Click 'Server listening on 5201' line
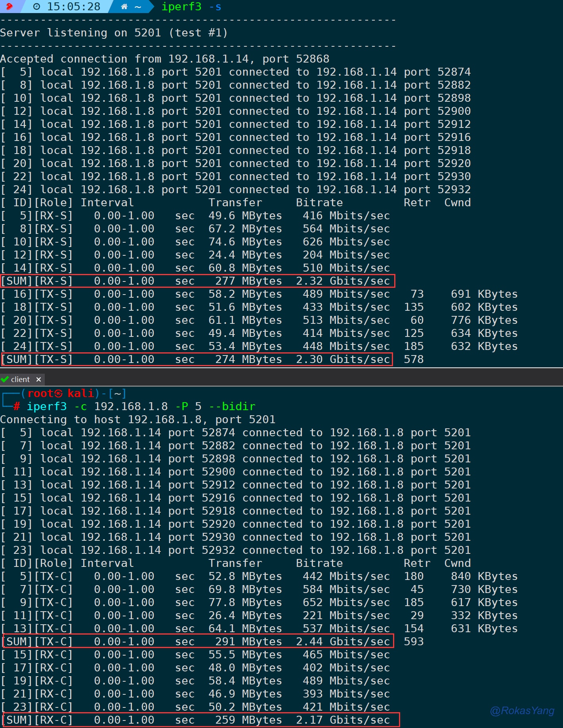563x728 pixels. point(114,33)
